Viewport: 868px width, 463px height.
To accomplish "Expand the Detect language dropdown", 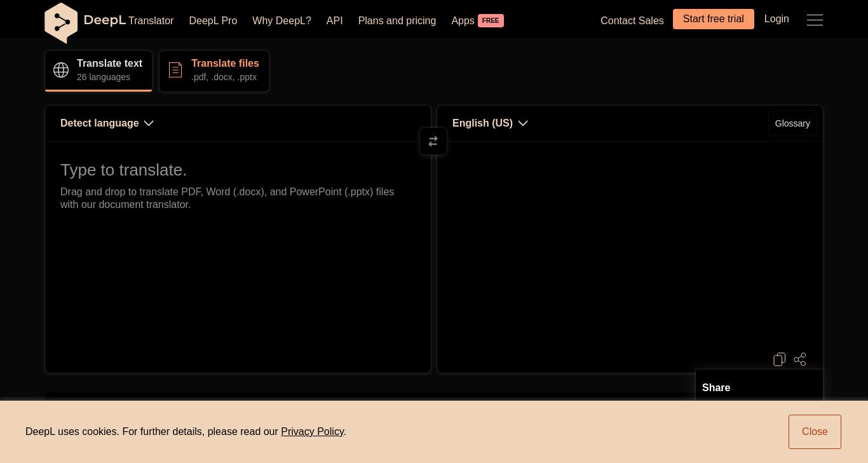I will point(107,123).
